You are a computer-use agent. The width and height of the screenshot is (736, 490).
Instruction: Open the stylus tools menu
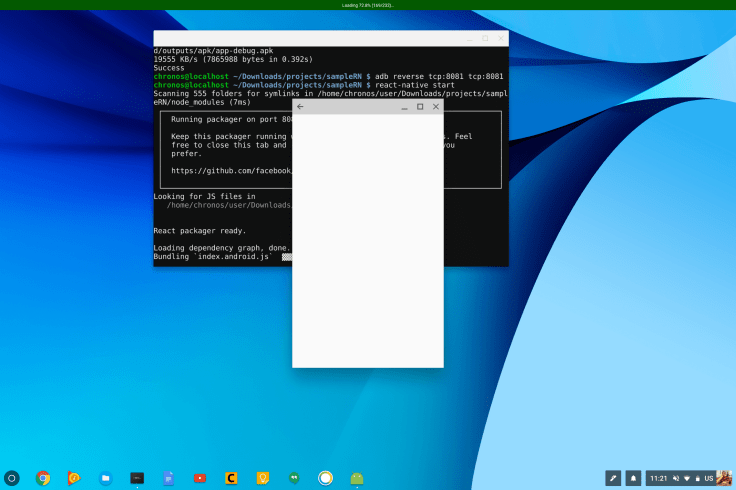tap(614, 478)
